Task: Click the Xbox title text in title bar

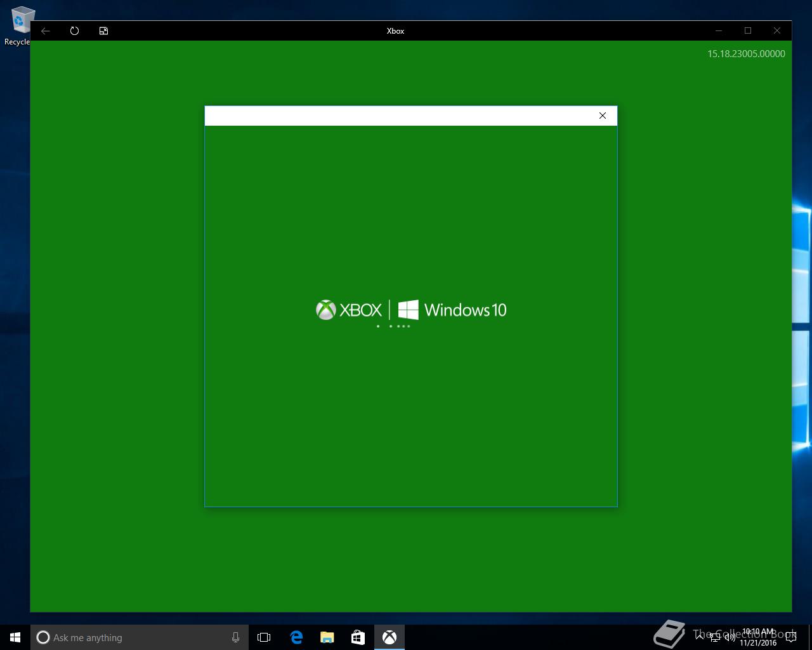Action: tap(395, 30)
